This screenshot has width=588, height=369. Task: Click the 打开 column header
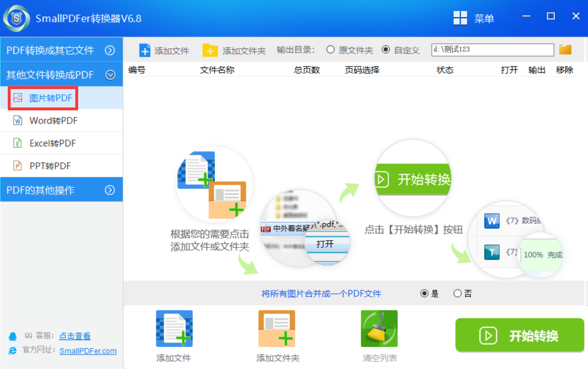pyautogui.click(x=509, y=70)
